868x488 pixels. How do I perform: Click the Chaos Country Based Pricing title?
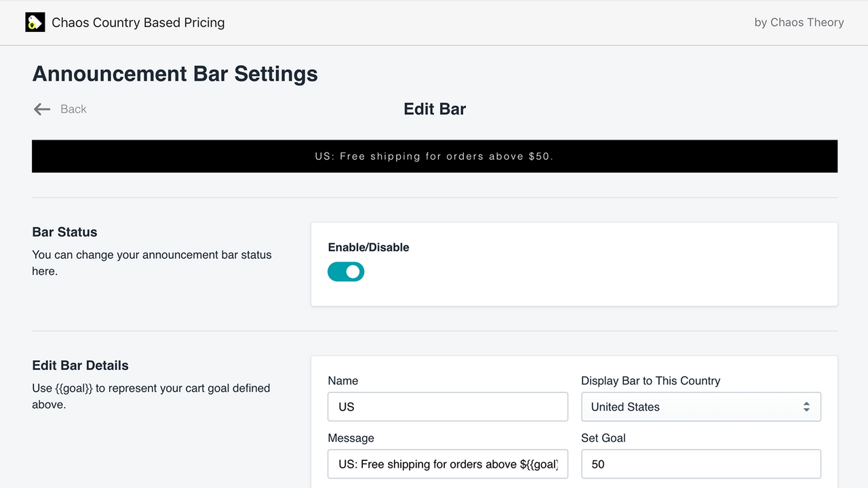(138, 22)
